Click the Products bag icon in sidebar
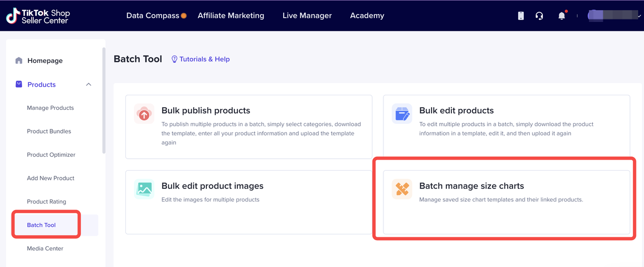Screen dimensions: 644x267 [x=19, y=84]
